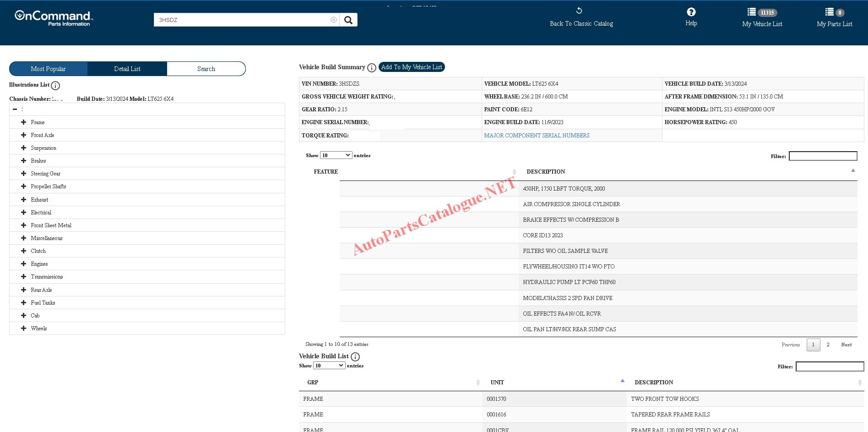Open the build summary Show entries dropdown
Viewport: 868px width, 432px height.
tap(336, 155)
